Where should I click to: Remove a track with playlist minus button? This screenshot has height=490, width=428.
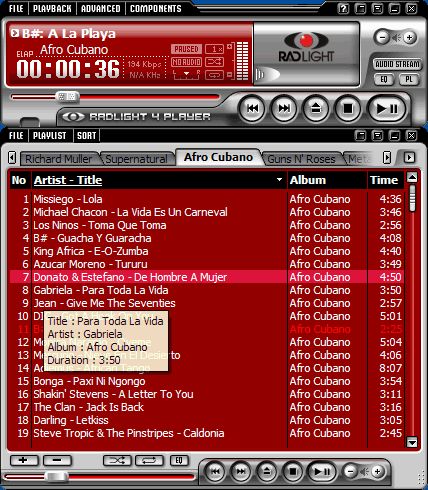click(57, 461)
